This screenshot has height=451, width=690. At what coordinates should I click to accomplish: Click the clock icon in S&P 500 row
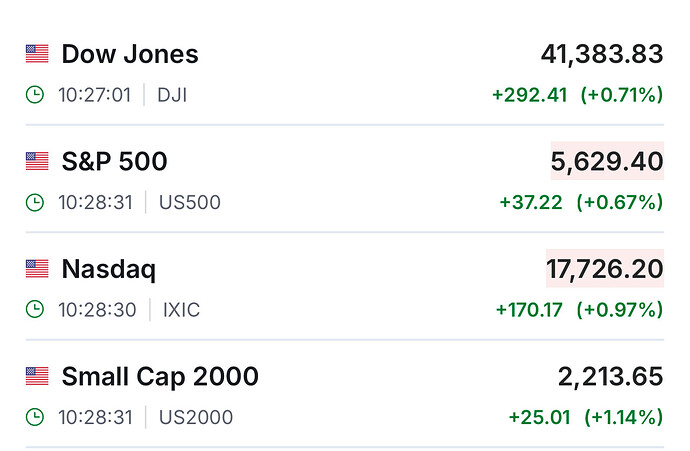coord(35,202)
